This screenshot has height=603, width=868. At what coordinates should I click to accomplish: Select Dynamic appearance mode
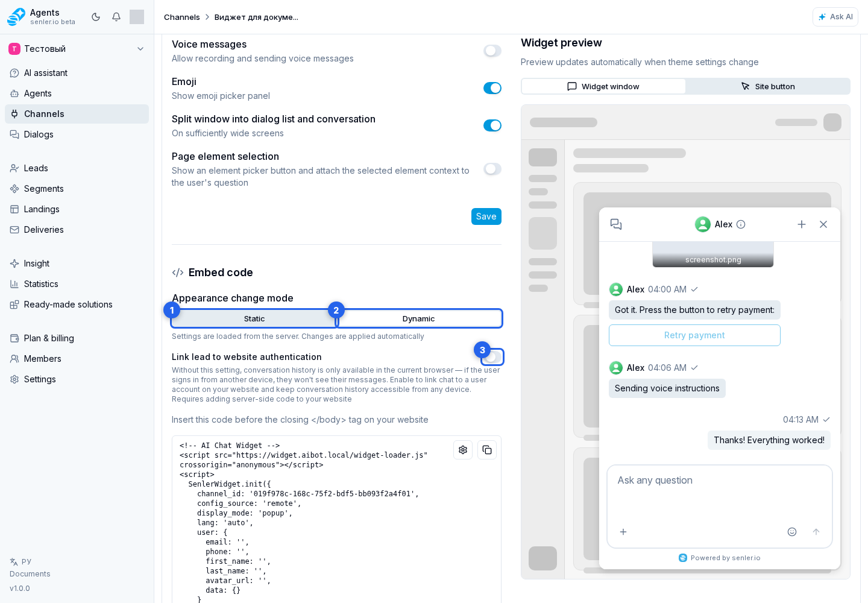[419, 318]
